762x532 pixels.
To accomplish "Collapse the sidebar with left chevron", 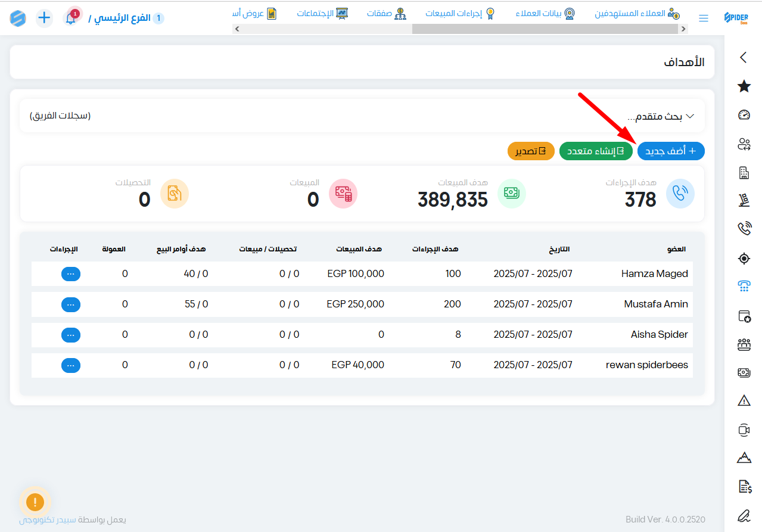I will (x=744, y=58).
